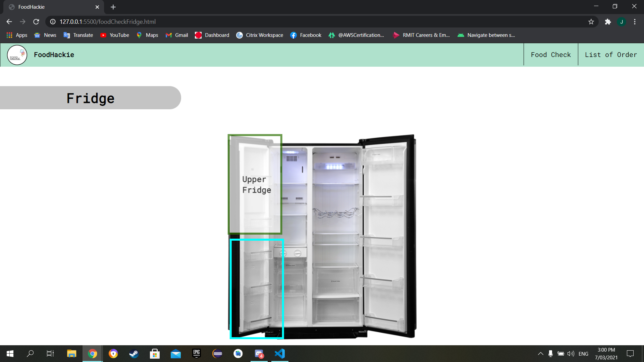Open a new browser tab
This screenshot has height=362, width=644.
(113, 7)
